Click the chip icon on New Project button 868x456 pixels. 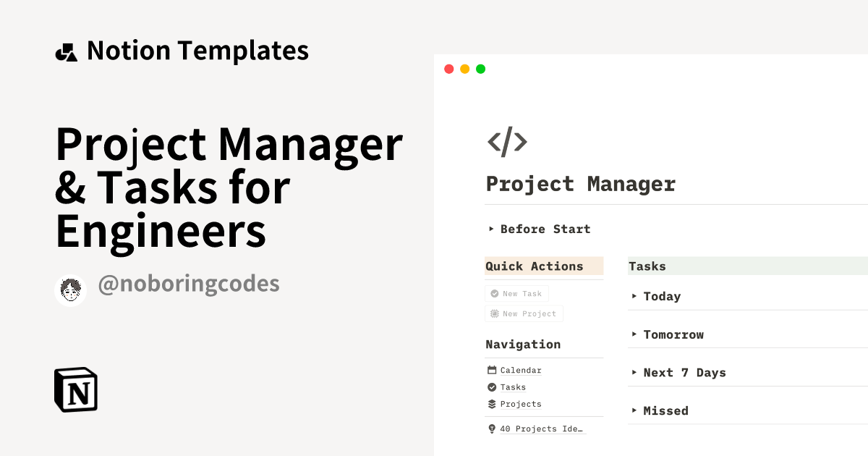[x=494, y=313]
